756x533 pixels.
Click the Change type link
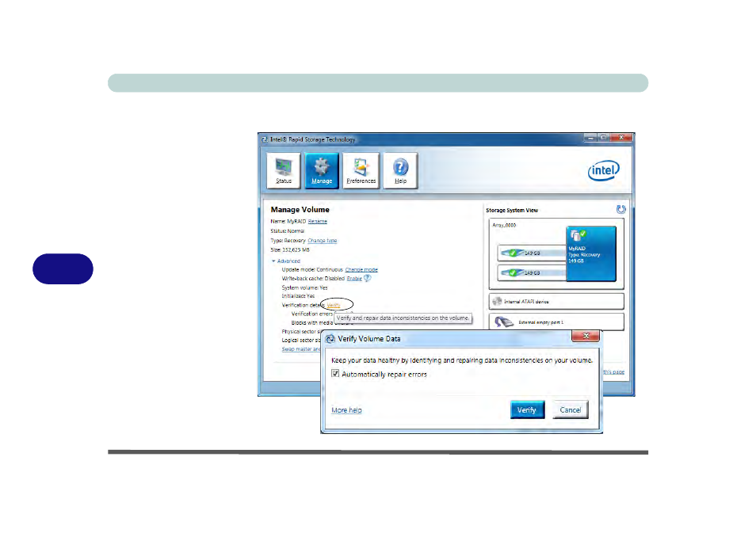(x=322, y=241)
